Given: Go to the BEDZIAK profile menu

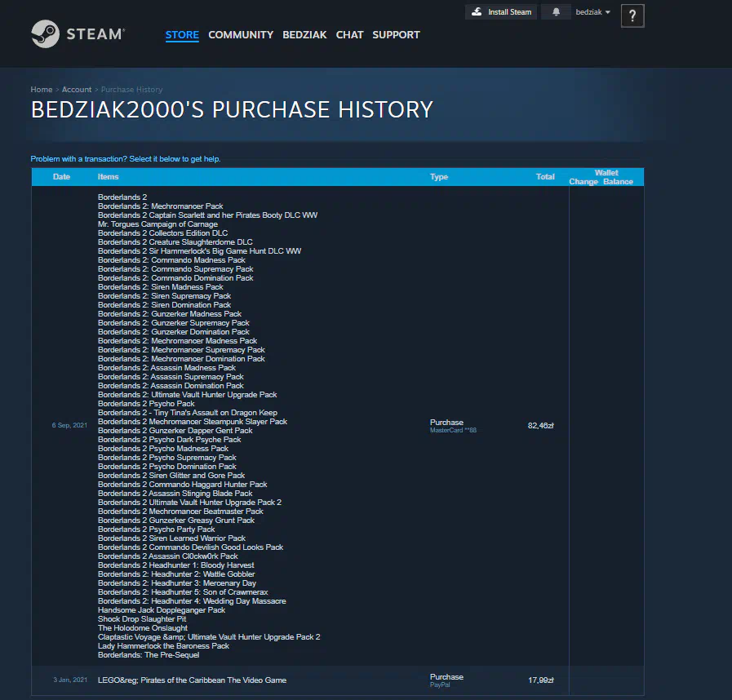Looking at the screenshot, I should click(304, 35).
